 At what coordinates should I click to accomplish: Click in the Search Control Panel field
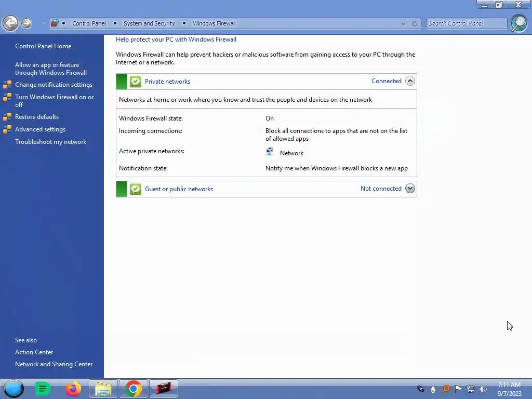point(467,23)
